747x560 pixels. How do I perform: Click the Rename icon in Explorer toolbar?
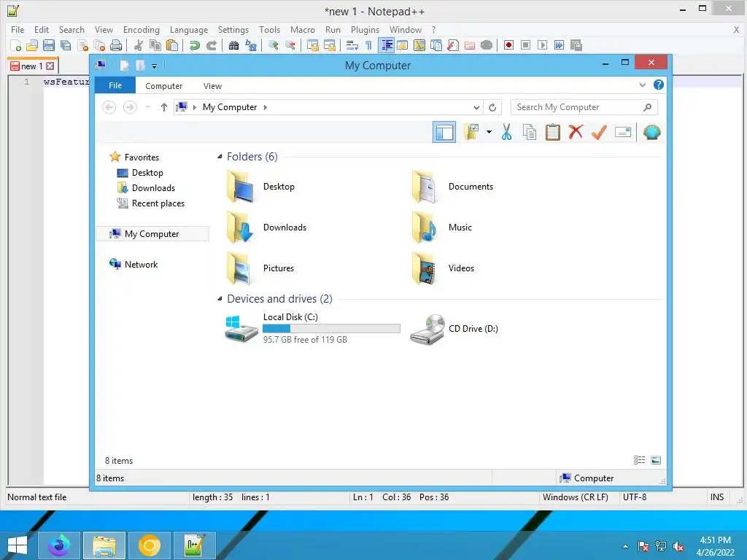623,132
